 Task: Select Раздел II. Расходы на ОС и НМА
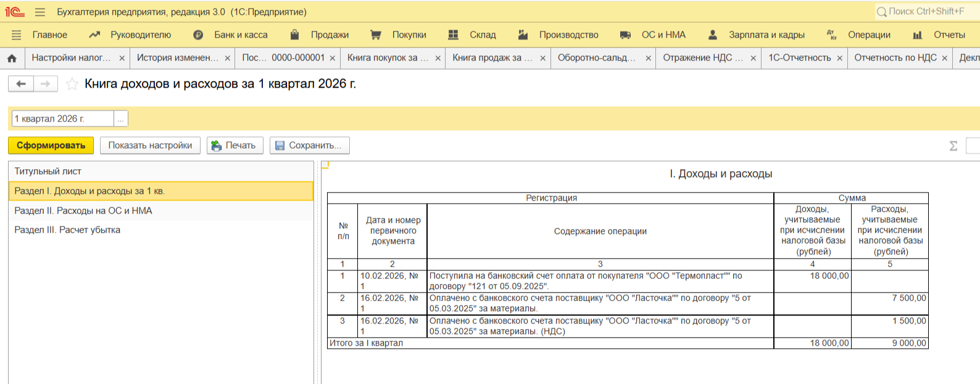pyautogui.click(x=83, y=211)
